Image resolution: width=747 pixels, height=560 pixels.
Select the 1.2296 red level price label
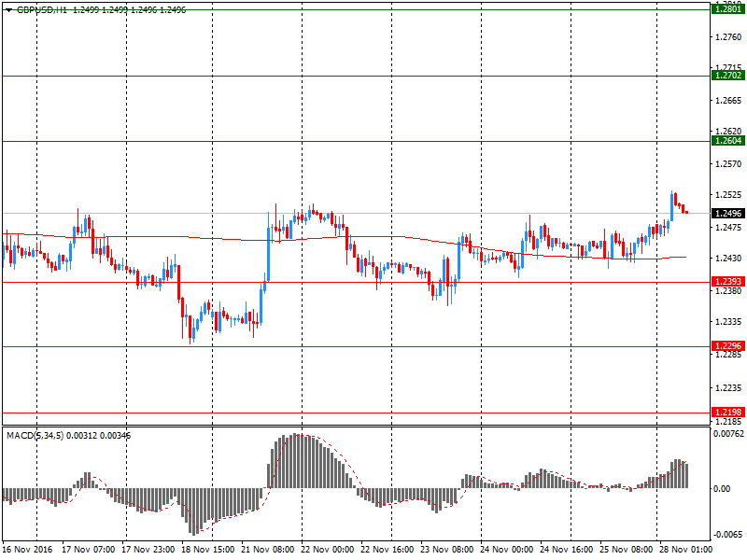[x=728, y=346]
